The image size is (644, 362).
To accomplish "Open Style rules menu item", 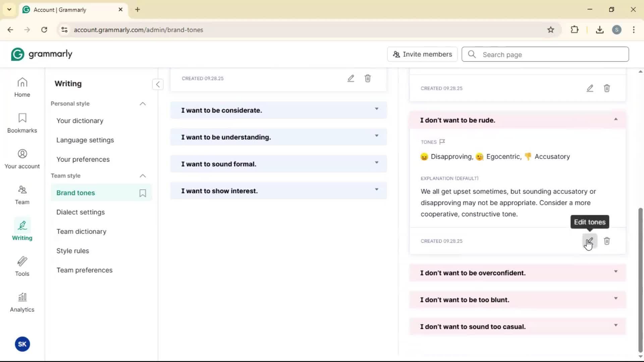I will [x=72, y=251].
